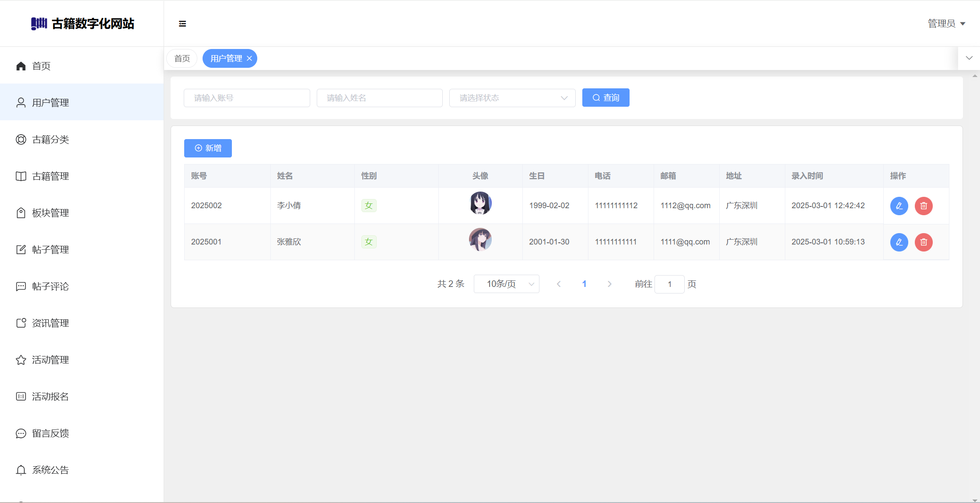This screenshot has width=980, height=503.
Task: Select page number 1 in pagination
Action: click(x=584, y=284)
